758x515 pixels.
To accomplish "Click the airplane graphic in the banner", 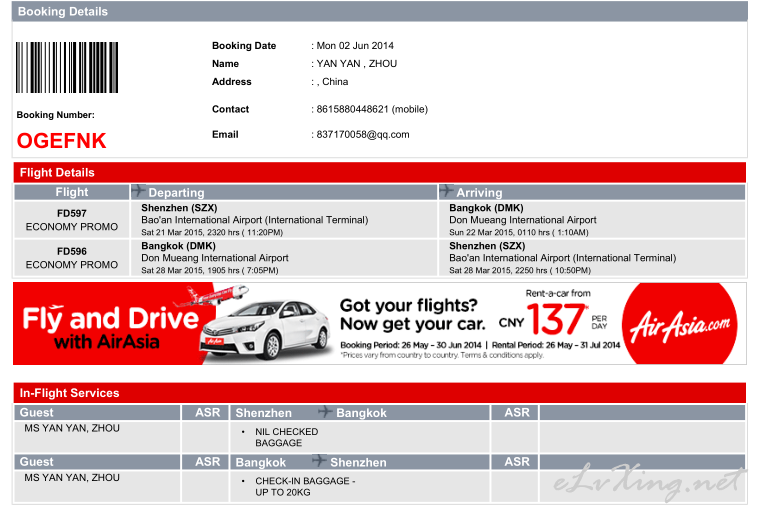I will [211, 295].
